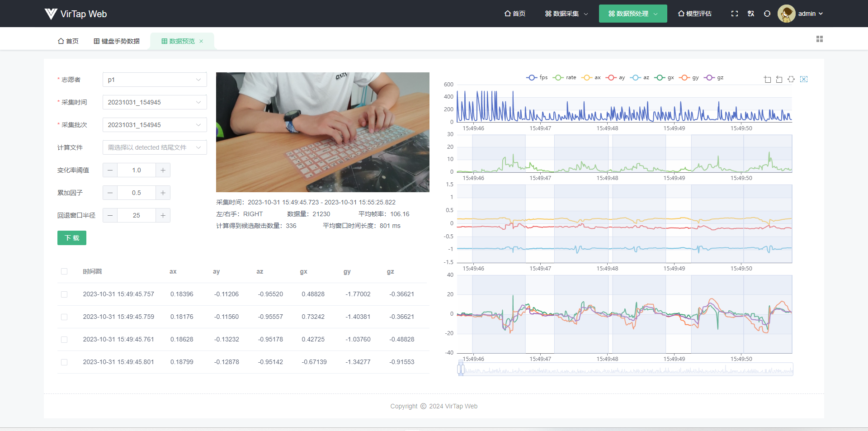Open the 志愿者 dropdown showing p1
This screenshot has height=431, width=868.
tap(154, 79)
